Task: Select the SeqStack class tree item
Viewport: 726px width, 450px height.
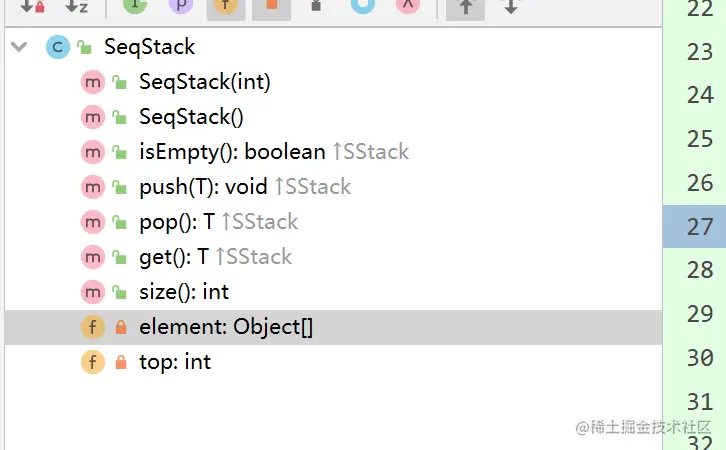Action: click(149, 47)
